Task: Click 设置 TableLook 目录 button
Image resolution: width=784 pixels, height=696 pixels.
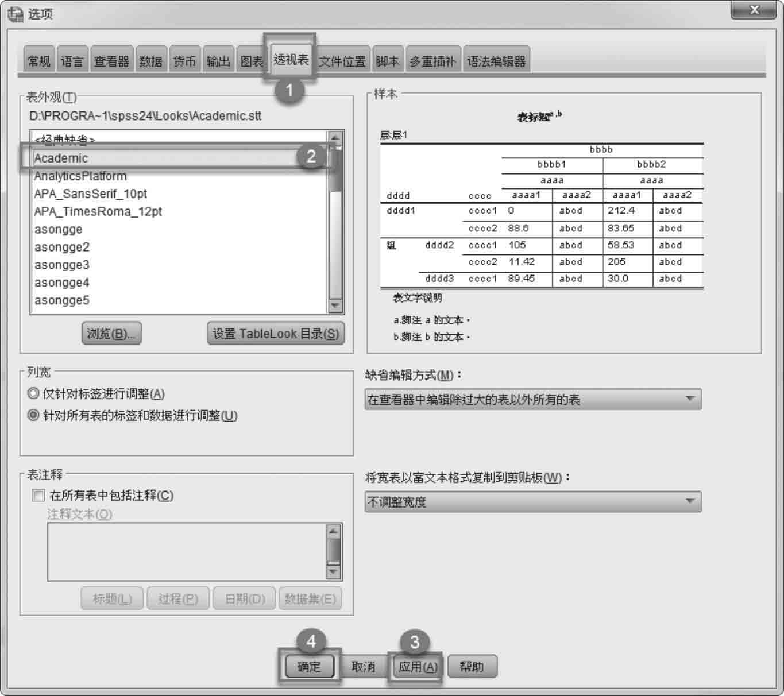Action: 275,334
